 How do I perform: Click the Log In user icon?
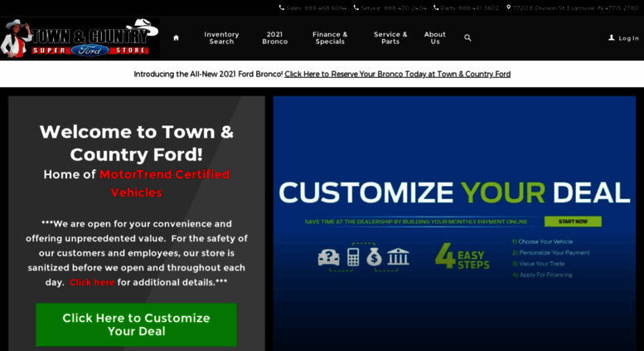click(x=611, y=38)
